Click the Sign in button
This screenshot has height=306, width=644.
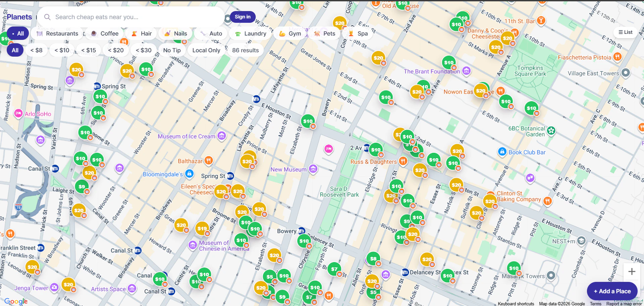tap(243, 17)
